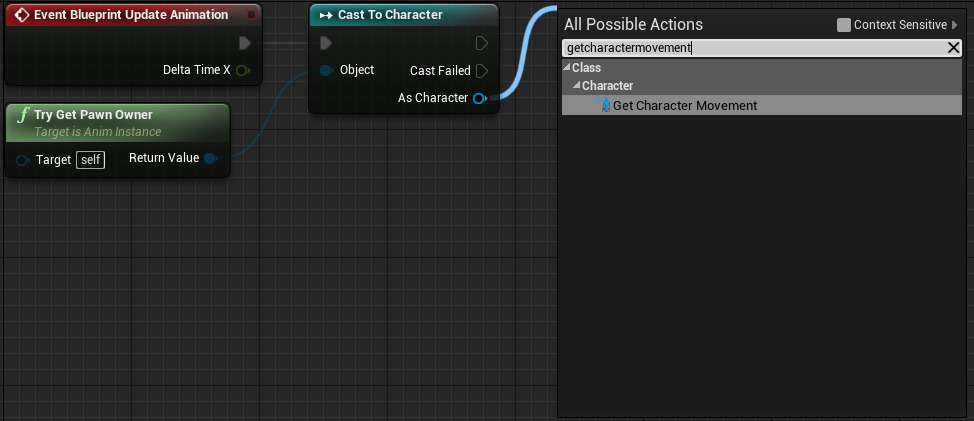Click the Return Value output pin
This screenshot has width=974, height=421.
click(211, 158)
